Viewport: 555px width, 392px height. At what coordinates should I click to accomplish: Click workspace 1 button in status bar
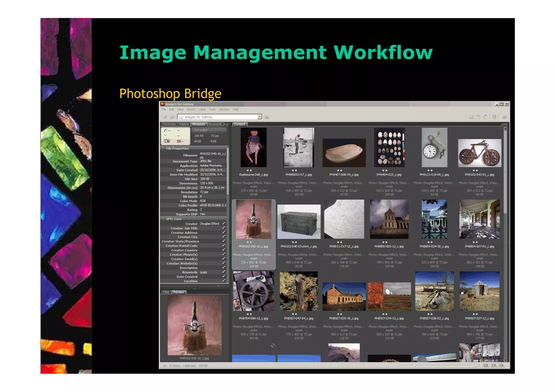point(486,365)
